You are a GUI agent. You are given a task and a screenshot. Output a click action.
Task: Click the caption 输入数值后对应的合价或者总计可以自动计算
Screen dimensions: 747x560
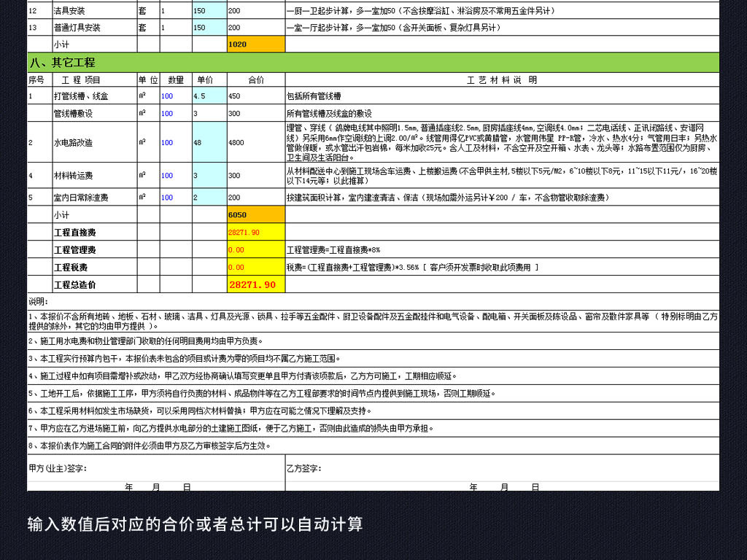196,524
